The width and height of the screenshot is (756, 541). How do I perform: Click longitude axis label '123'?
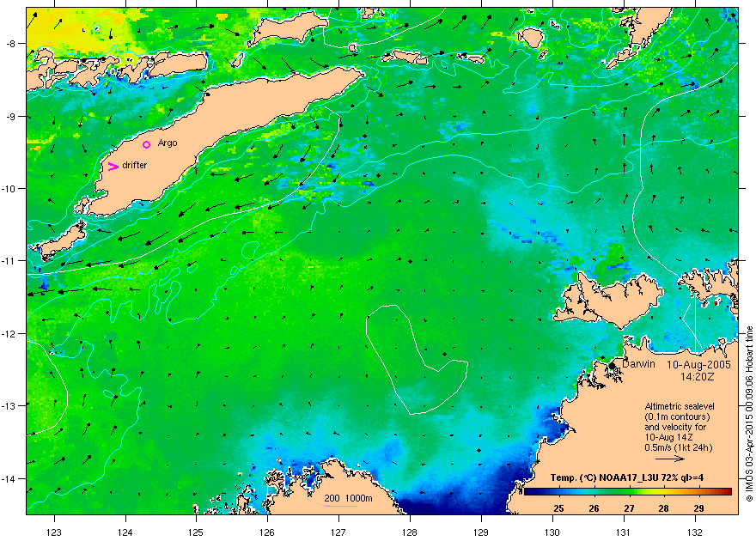coord(54,532)
